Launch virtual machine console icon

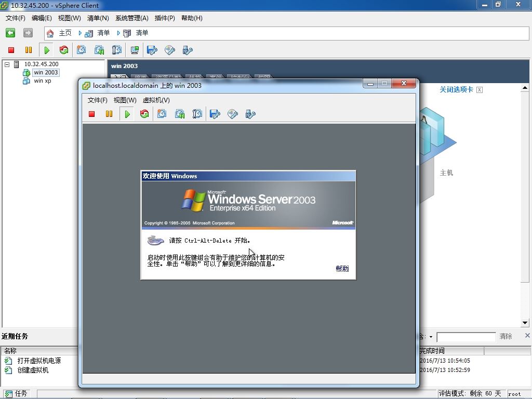click(135, 50)
